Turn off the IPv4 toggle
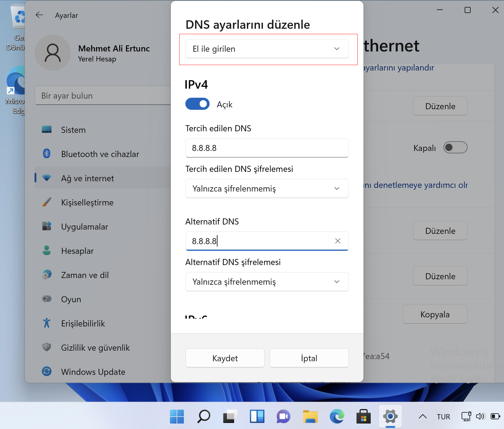The height and width of the screenshot is (429, 504). coord(197,104)
